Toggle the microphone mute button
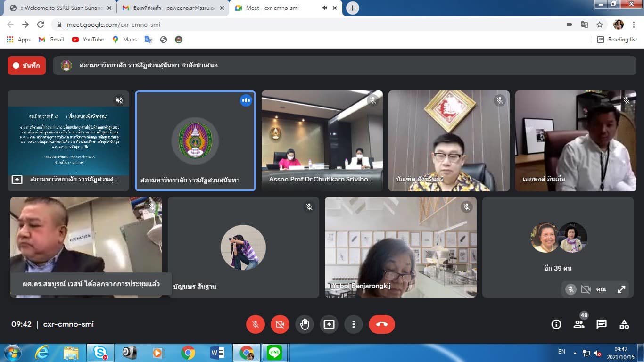The height and width of the screenshot is (362, 644). pos(256,324)
